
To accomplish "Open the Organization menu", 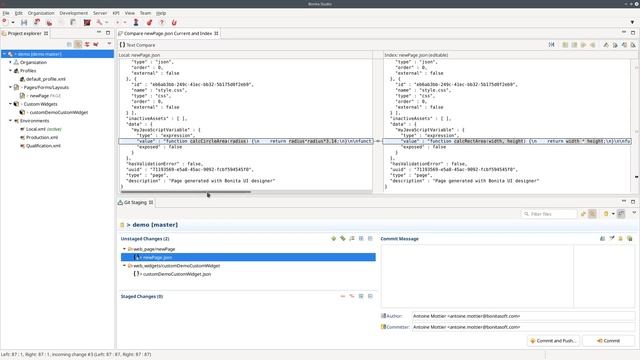I will pos(41,13).
